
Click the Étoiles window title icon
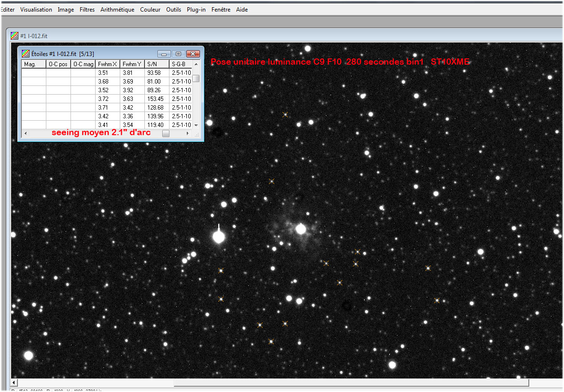26,54
